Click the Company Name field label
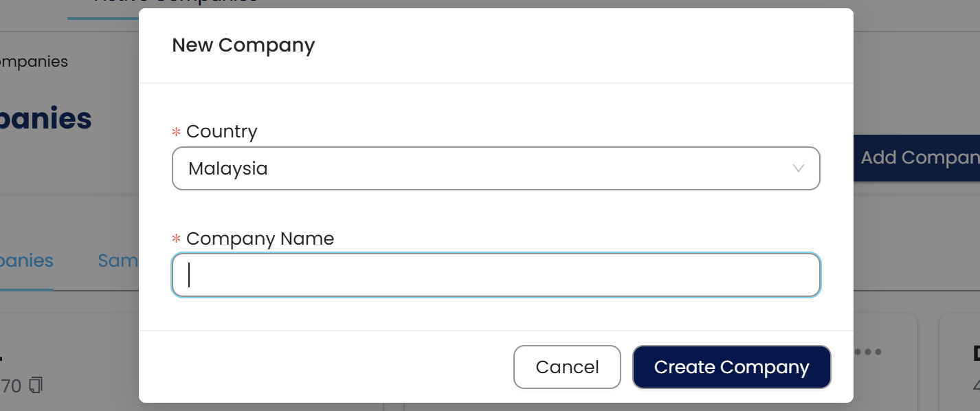The width and height of the screenshot is (980, 411). point(260,238)
